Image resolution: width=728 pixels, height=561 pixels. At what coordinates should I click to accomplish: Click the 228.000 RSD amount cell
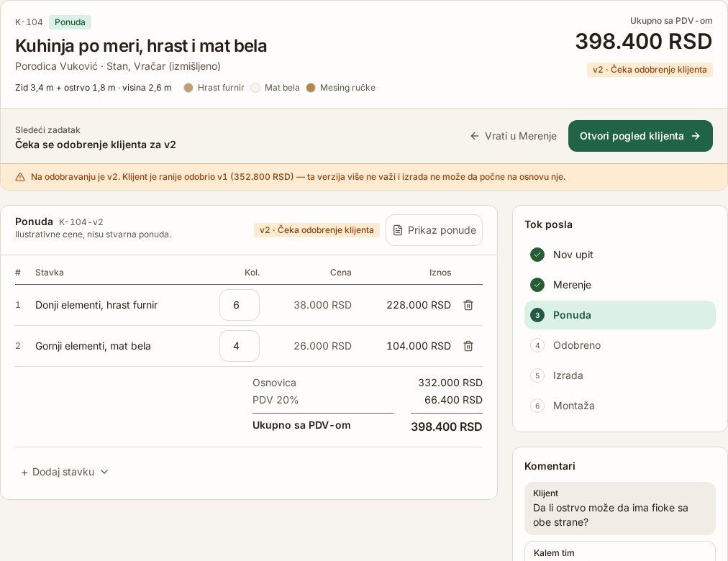(419, 305)
